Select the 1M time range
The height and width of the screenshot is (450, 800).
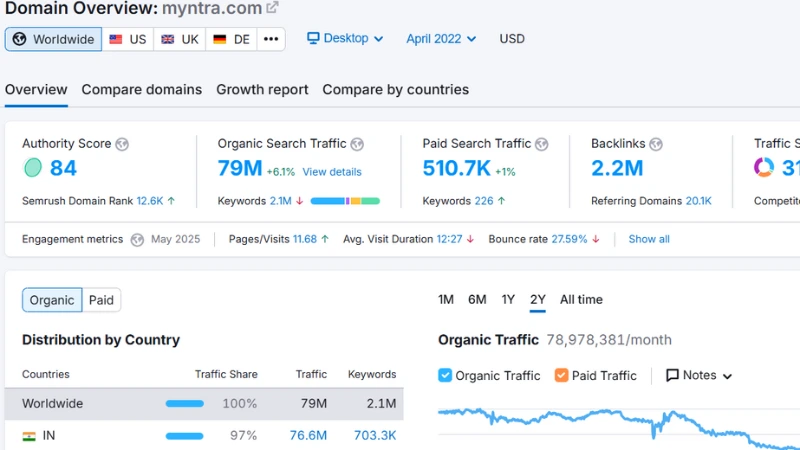click(445, 299)
